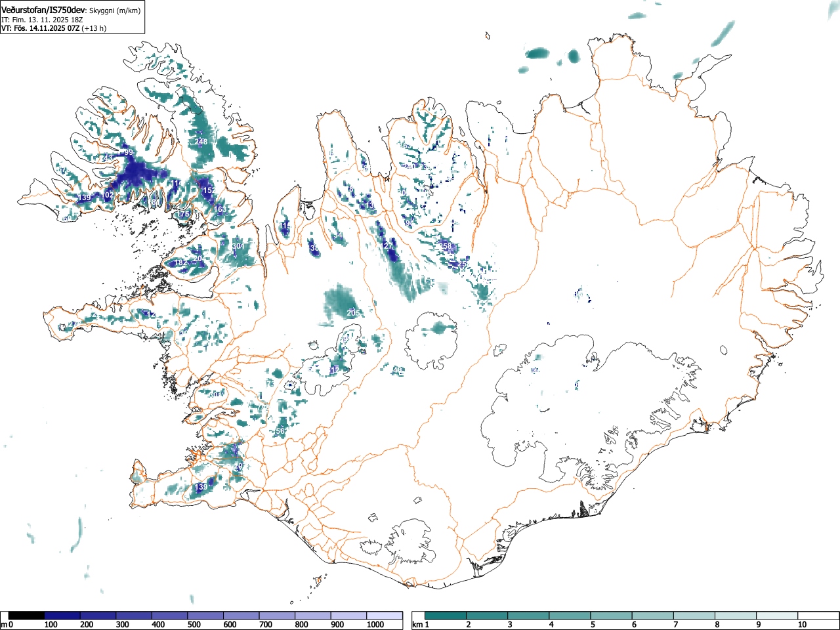Click the 248 visibility value on map

(201, 142)
